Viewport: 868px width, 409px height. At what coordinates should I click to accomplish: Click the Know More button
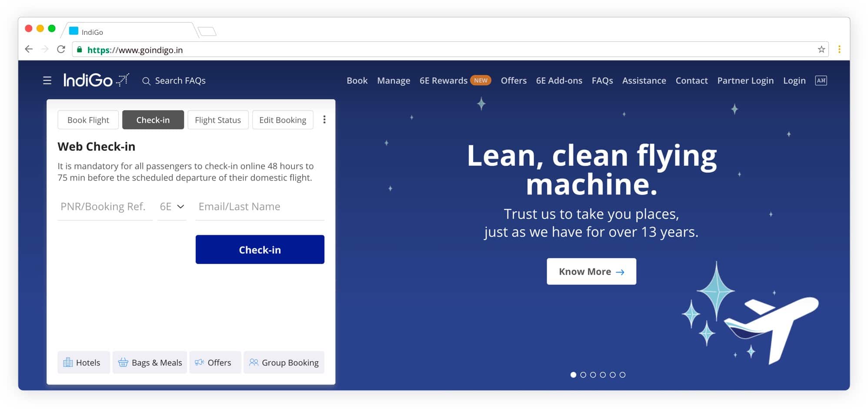pyautogui.click(x=591, y=272)
